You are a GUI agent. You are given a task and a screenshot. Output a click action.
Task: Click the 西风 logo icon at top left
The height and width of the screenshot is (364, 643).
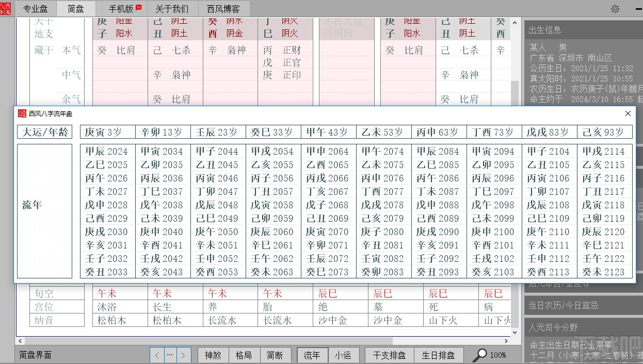click(x=6, y=9)
